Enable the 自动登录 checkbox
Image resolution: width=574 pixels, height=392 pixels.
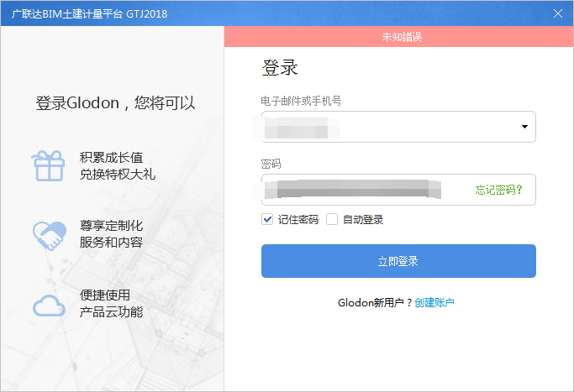pyautogui.click(x=332, y=219)
